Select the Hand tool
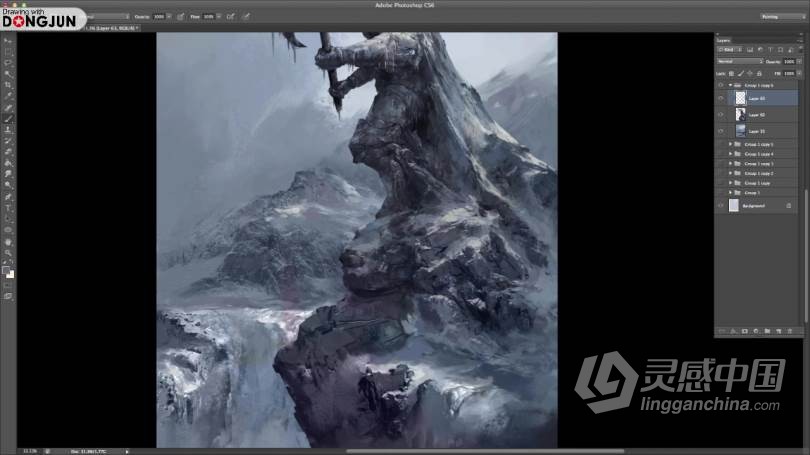810x455 pixels. point(8,242)
